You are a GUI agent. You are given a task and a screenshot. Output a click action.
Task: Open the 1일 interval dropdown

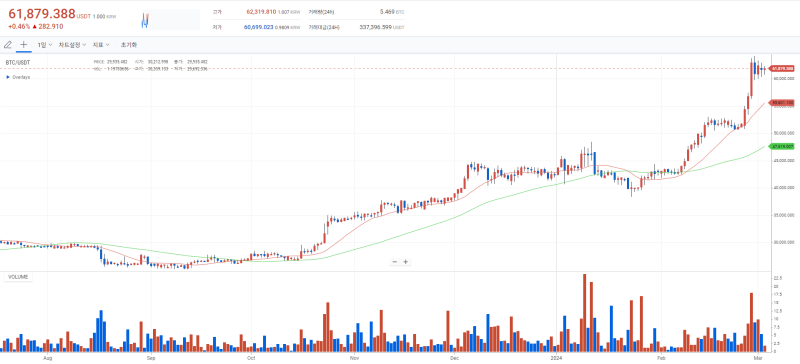point(44,45)
